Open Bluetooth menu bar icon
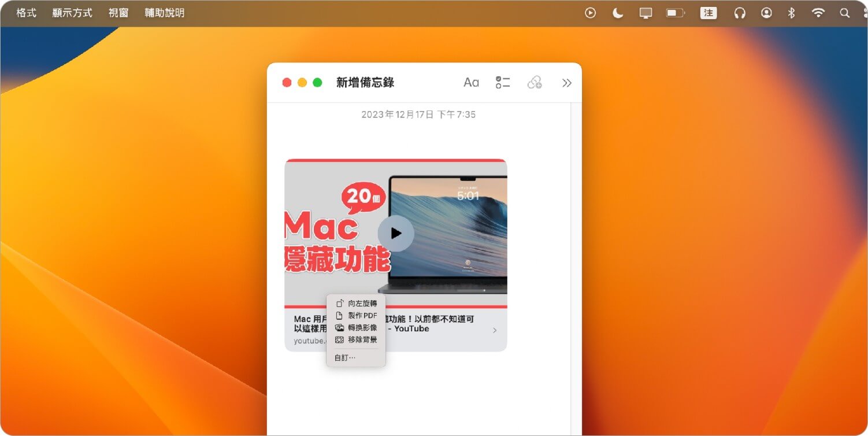Viewport: 868px width, 436px height. pos(792,13)
